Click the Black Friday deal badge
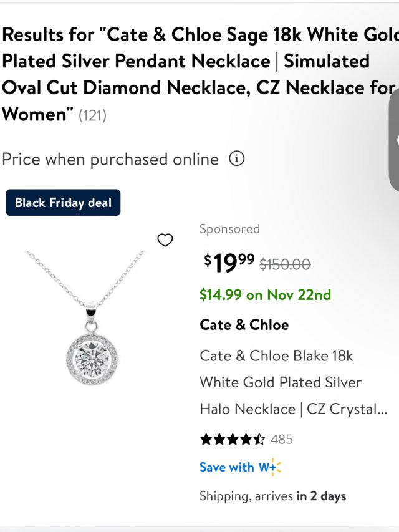Screen dimensions: 399x532 63,203
